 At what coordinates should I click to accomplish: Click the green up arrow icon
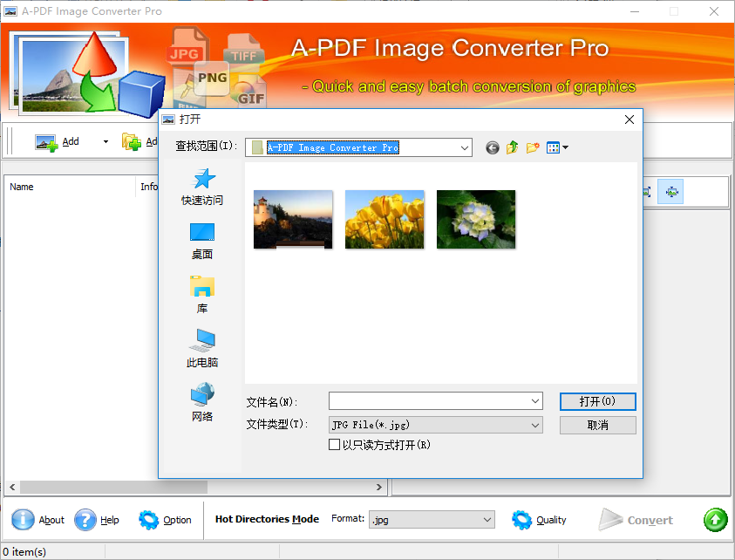[x=715, y=520]
